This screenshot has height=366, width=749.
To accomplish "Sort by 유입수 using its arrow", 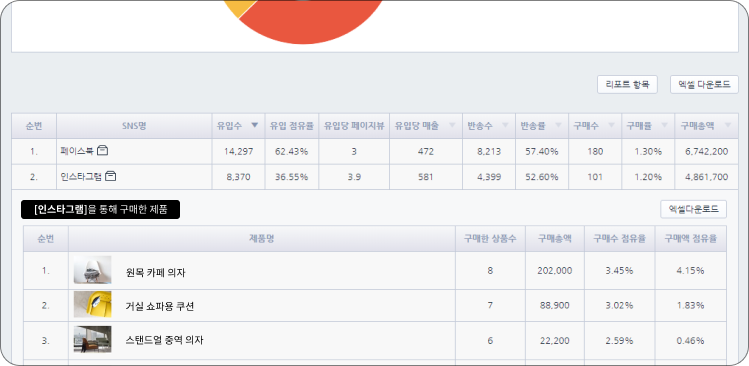I will point(255,125).
